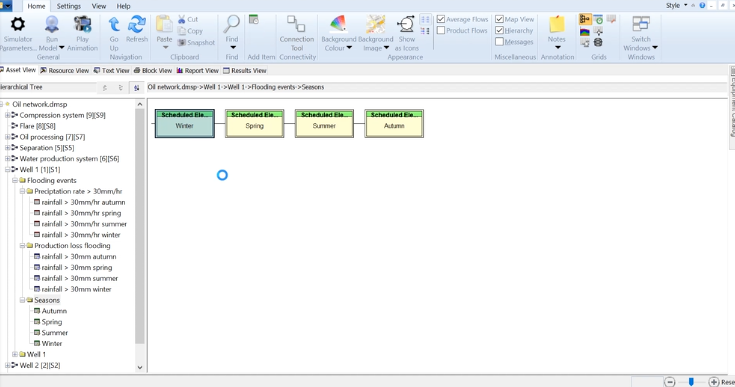Click the Play Animation icon
735x387 pixels.
(82, 24)
